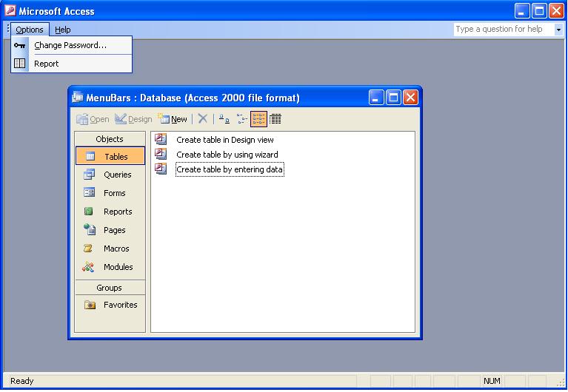This screenshot has height=392, width=568.
Task: Select Queries in Objects pane
Action: point(110,175)
